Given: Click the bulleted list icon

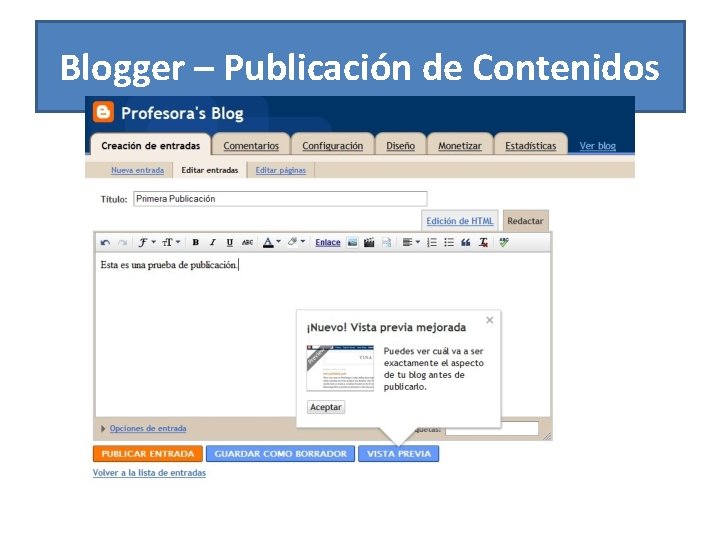Looking at the screenshot, I should (x=449, y=242).
